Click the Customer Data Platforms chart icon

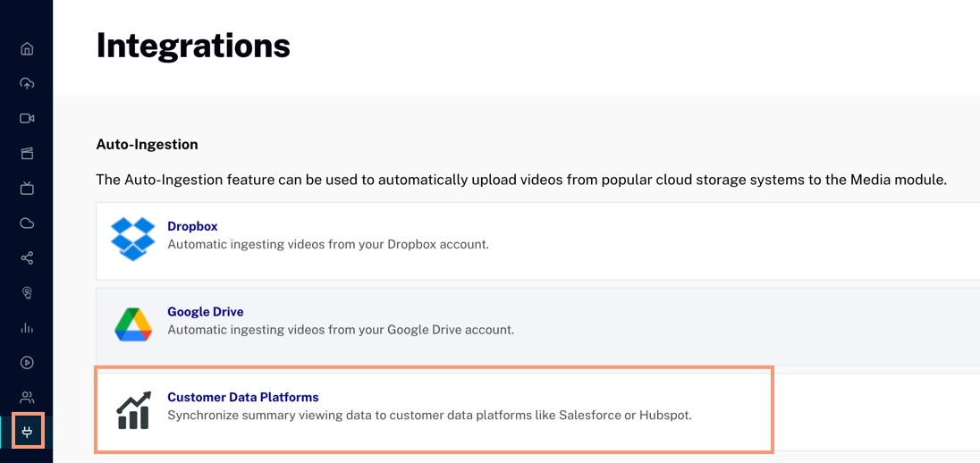pyautogui.click(x=133, y=410)
